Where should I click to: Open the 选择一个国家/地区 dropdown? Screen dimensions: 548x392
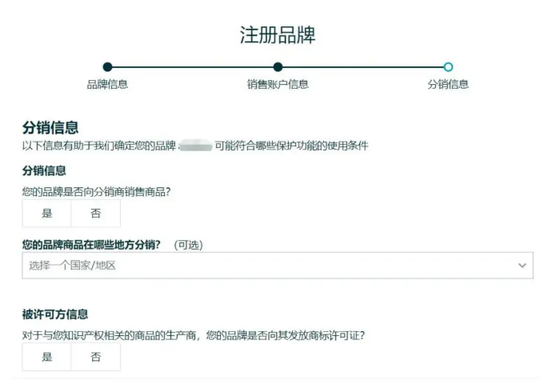click(x=278, y=265)
